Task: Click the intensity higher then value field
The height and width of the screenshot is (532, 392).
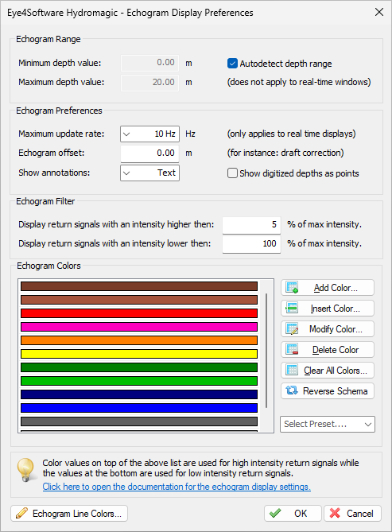Action: tap(251, 224)
